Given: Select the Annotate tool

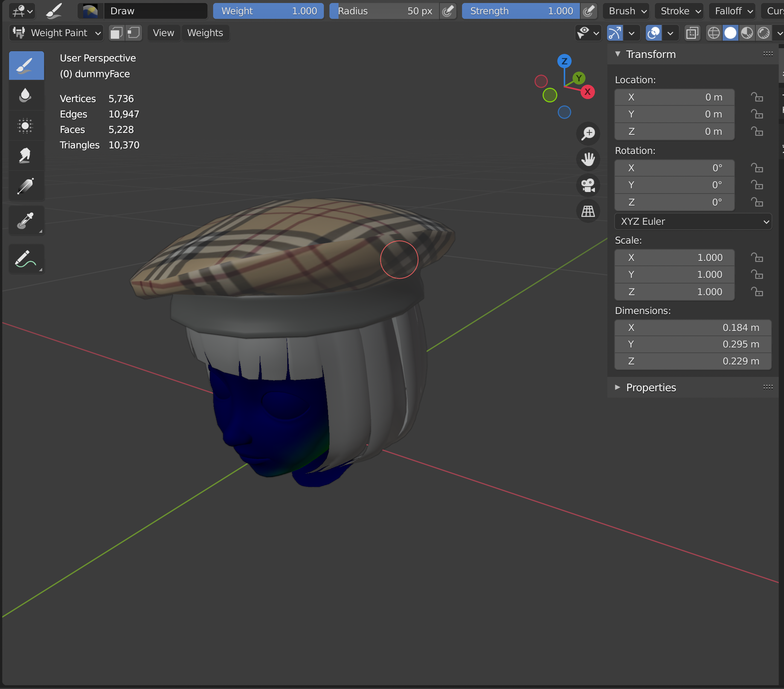Looking at the screenshot, I should coord(26,259).
